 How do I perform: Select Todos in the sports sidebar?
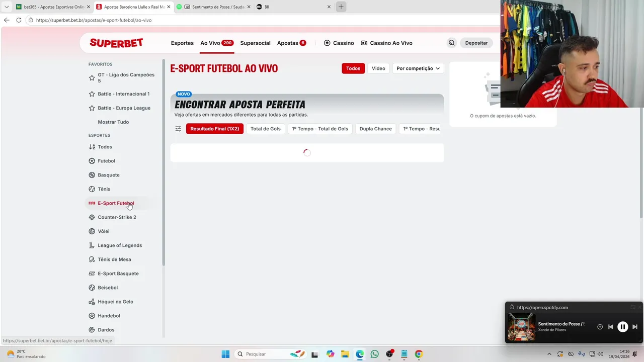coord(105,147)
